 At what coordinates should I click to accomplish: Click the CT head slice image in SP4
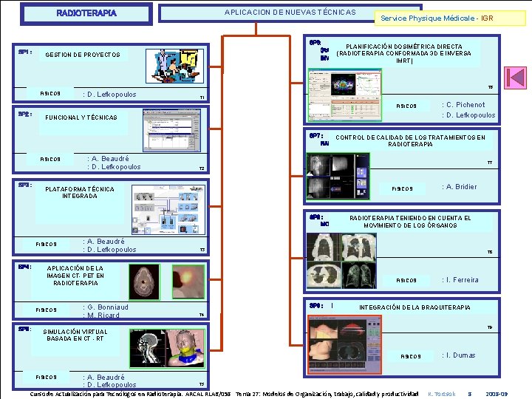click(144, 282)
